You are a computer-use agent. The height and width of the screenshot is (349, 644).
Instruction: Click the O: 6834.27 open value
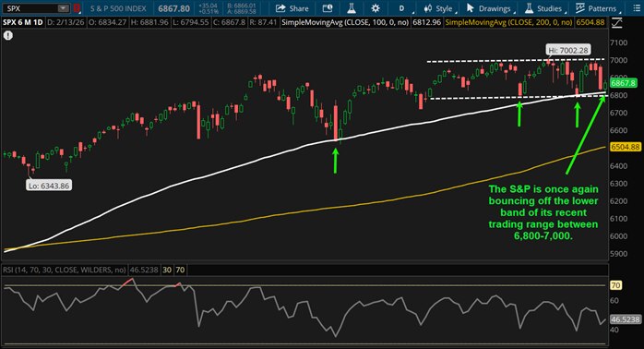(107, 22)
